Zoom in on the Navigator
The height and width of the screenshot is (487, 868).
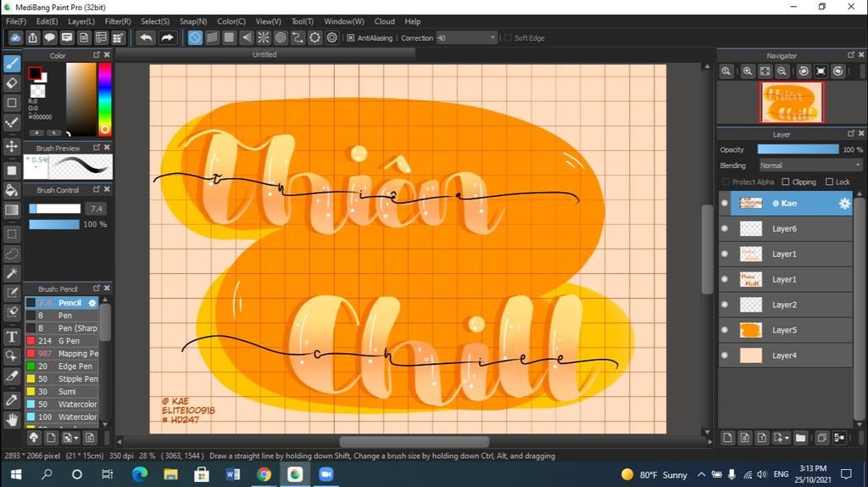tap(748, 71)
